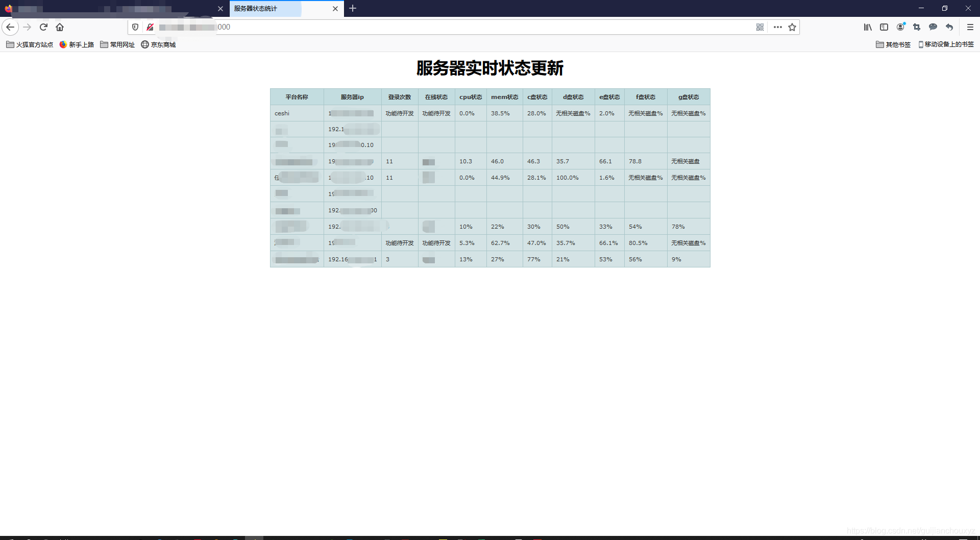
Task: Select the 80.5% f盘 cell
Action: click(646, 243)
